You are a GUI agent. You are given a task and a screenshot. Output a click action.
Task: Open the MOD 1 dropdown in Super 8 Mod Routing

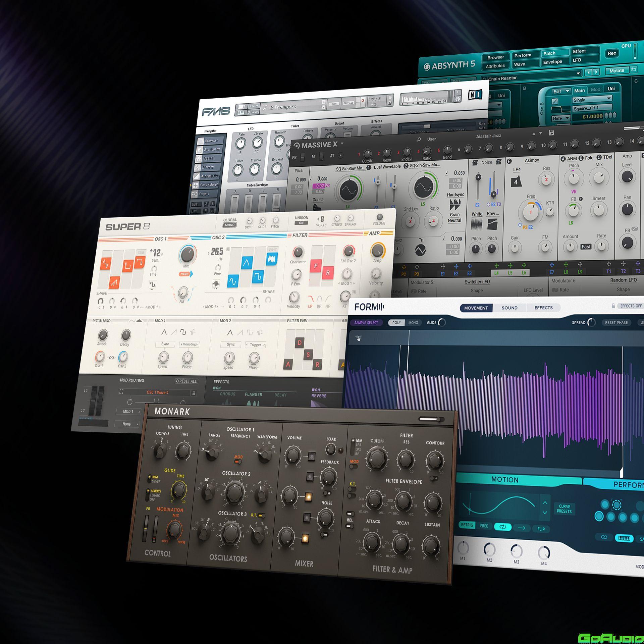tap(128, 411)
